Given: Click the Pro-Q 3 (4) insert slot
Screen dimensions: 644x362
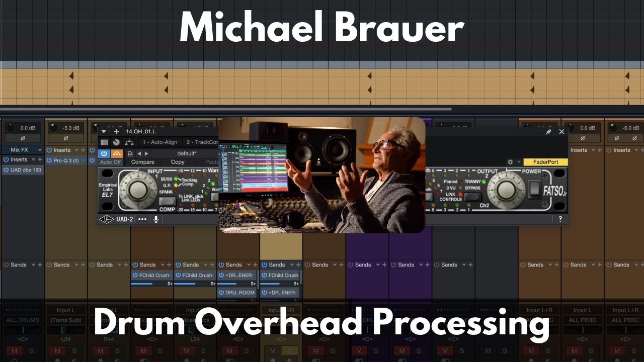Looking at the screenshot, I should pos(66,160).
